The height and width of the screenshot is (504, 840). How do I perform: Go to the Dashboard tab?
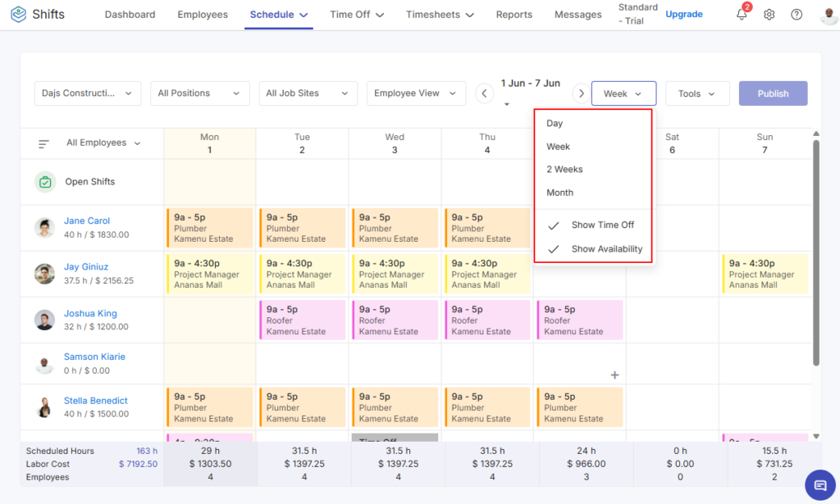[130, 15]
